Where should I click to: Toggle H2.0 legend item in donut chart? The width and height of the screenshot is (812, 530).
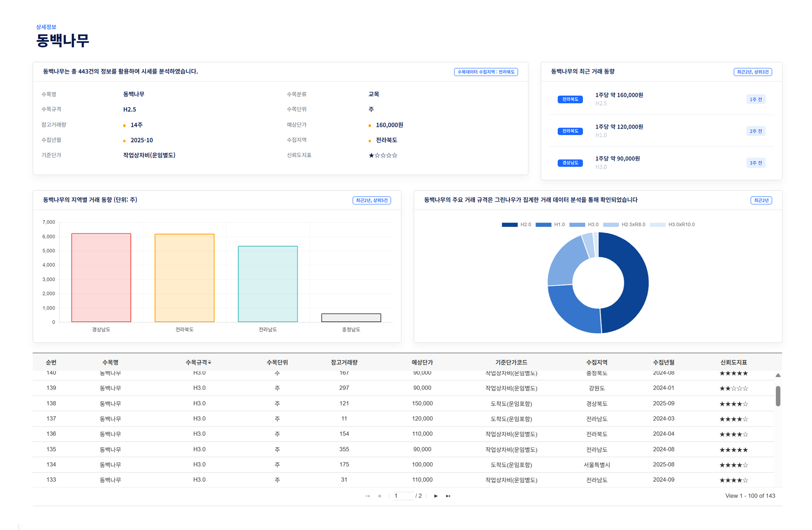pyautogui.click(x=516, y=225)
